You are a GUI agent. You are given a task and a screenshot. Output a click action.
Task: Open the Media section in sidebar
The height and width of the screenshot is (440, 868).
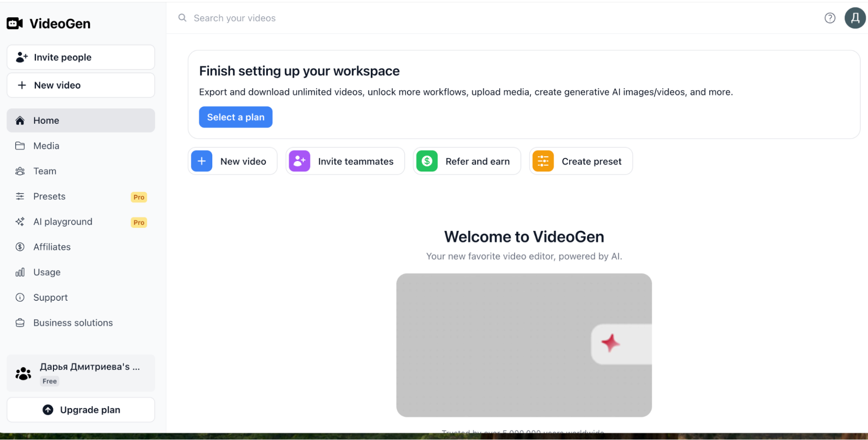point(46,146)
